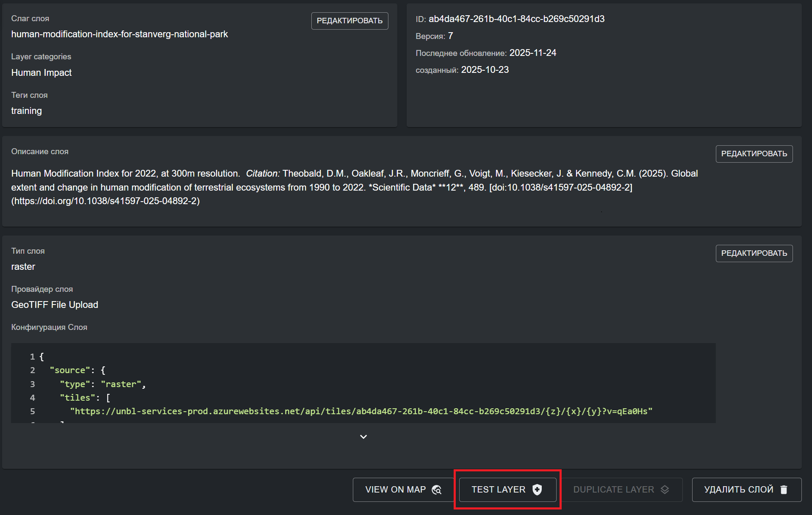This screenshot has width=812, height=515.
Task: Click the layers icon on Duplicate Layer
Action: (x=665, y=490)
